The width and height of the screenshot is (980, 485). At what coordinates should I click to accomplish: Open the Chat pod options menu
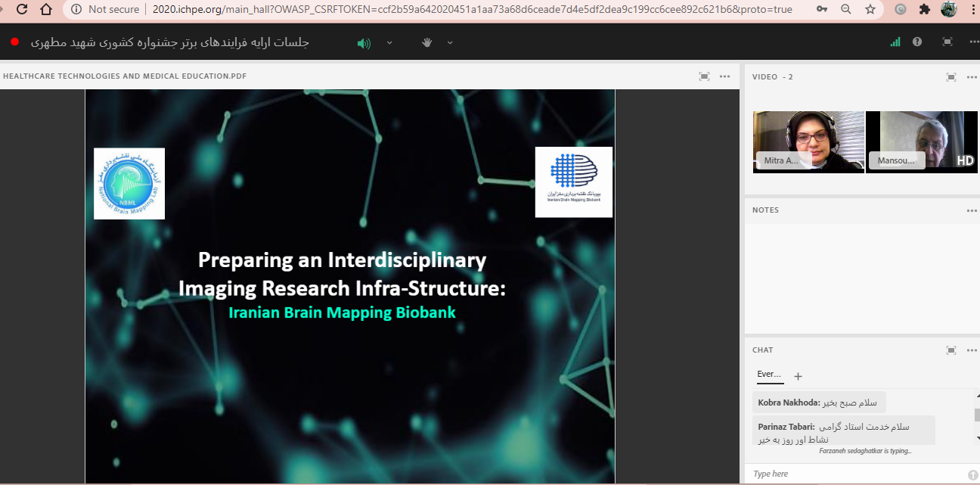point(972,350)
